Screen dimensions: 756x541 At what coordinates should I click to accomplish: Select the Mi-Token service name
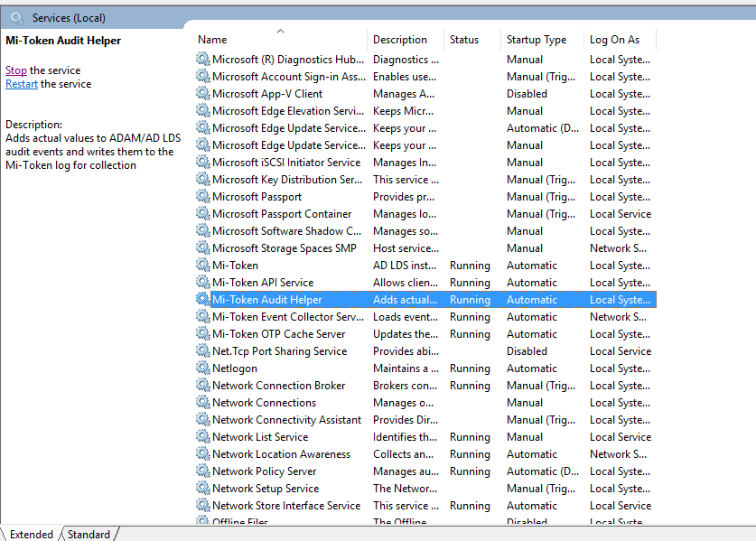tap(235, 266)
